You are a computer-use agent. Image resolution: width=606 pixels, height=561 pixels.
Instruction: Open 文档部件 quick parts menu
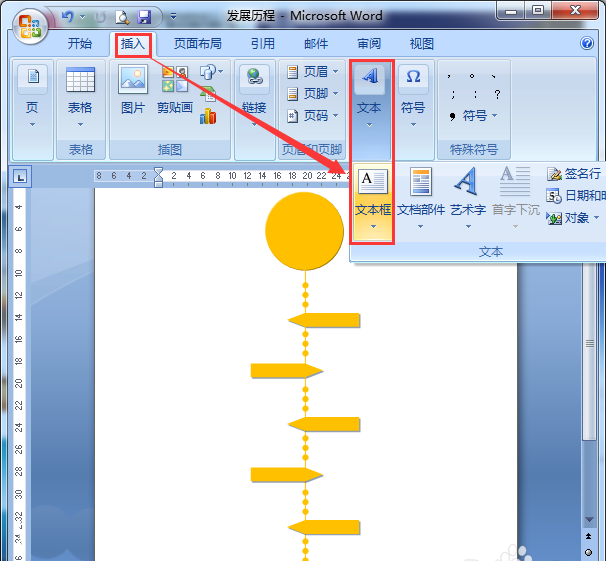(x=421, y=198)
